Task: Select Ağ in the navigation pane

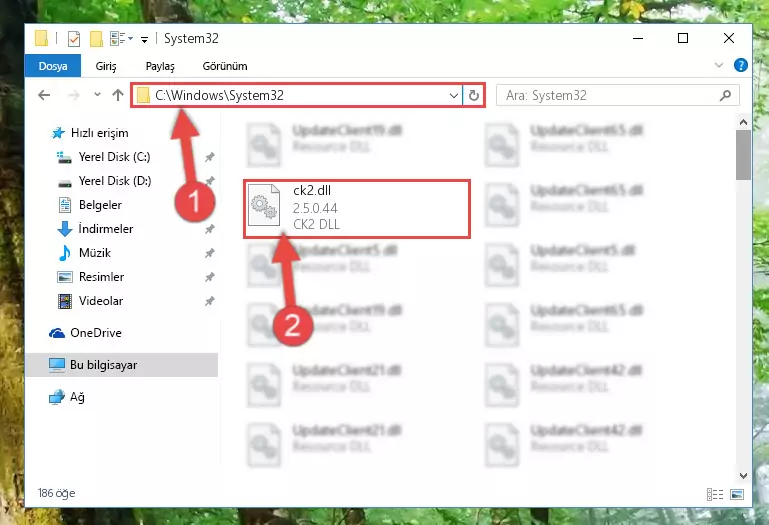Action: pos(67,397)
